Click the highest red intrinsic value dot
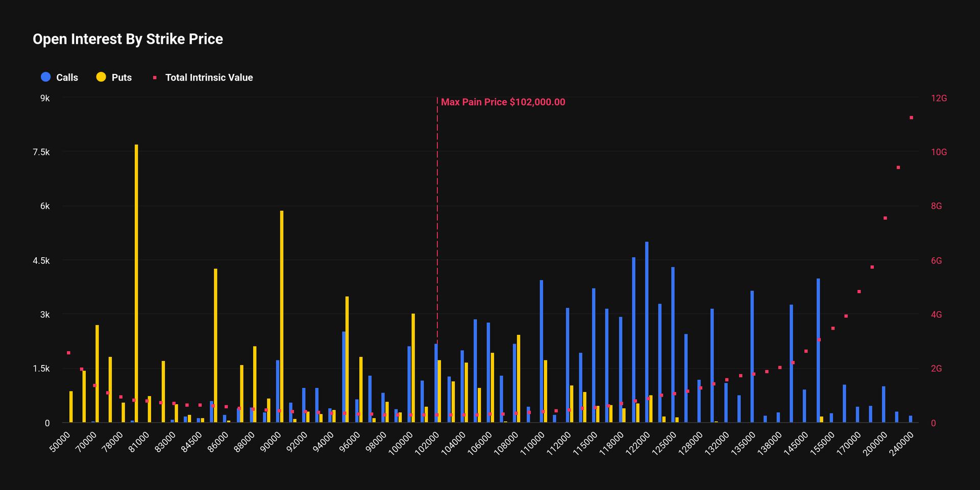Viewport: 980px width, 490px height. 911,117
